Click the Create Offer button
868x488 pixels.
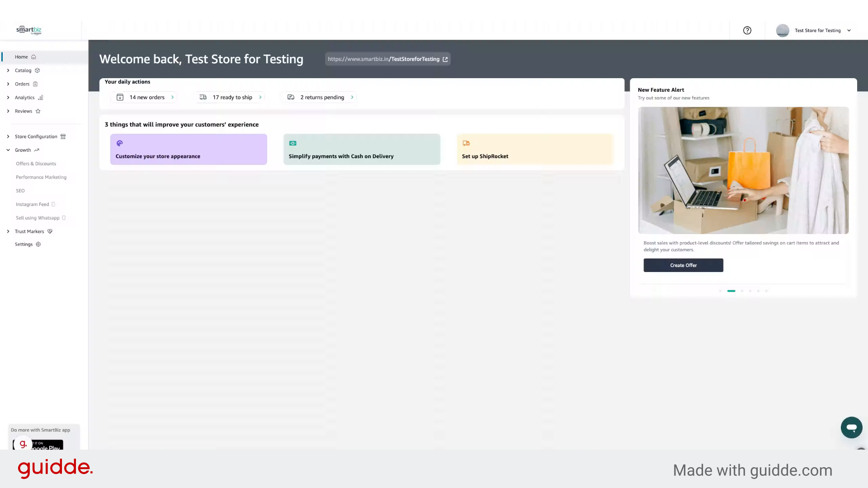(x=683, y=265)
